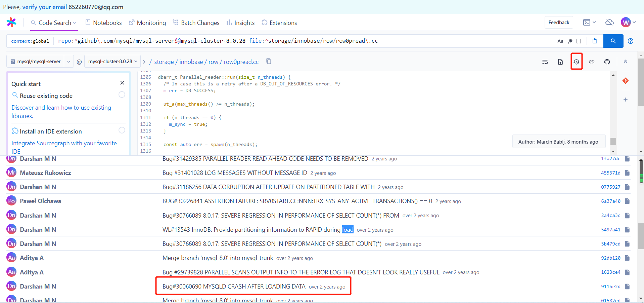Open file at commit 5b479cd
This screenshot has width=644, height=303.
click(x=627, y=244)
